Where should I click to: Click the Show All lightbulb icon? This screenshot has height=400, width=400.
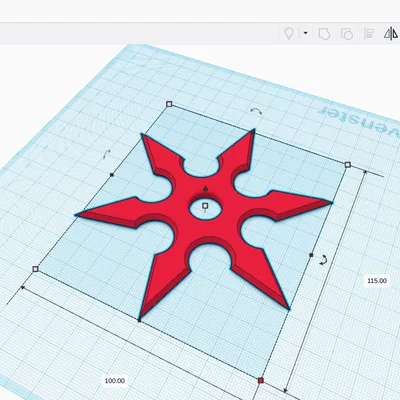289,33
